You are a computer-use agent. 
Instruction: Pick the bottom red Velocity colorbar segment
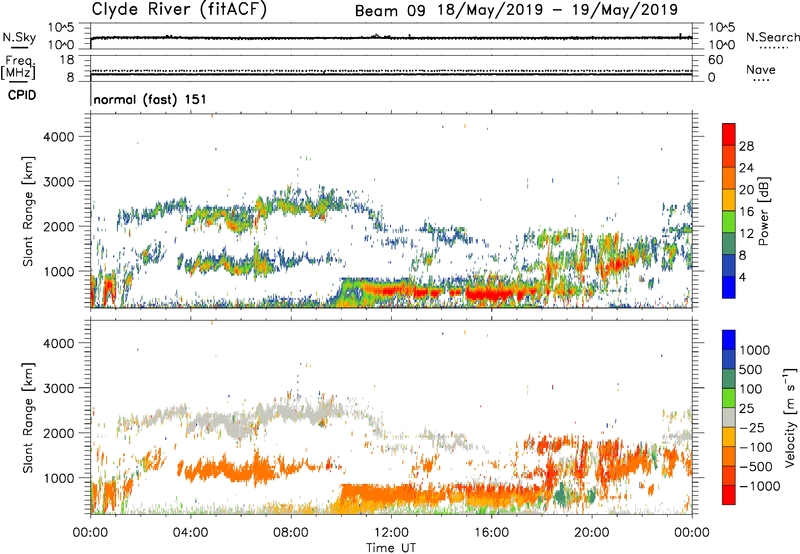click(x=729, y=495)
